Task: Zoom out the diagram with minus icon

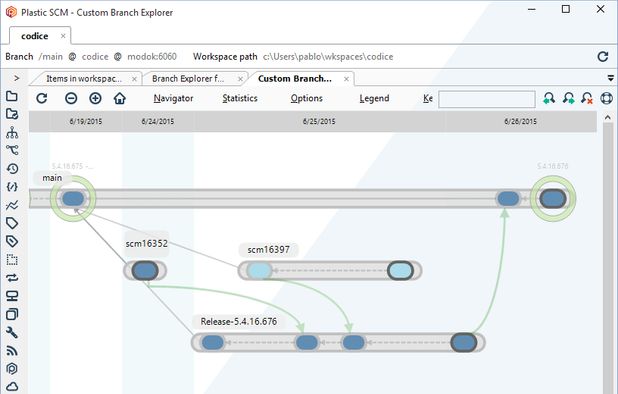Action: click(x=71, y=98)
